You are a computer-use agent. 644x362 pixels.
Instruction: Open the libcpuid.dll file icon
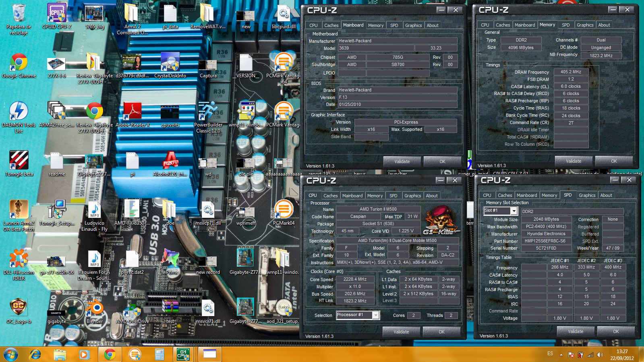pyautogui.click(x=284, y=17)
